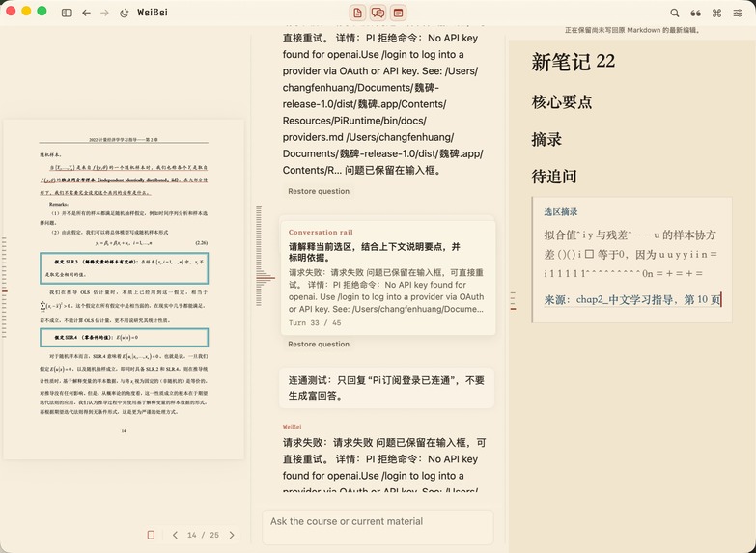Go to next PDF page

click(232, 535)
